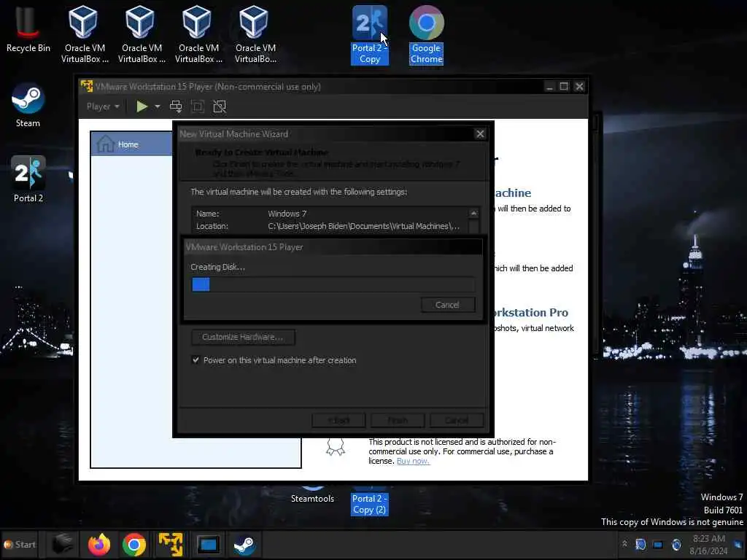Open the Start menu
Screen dimensions: 747x560
coord(20,544)
